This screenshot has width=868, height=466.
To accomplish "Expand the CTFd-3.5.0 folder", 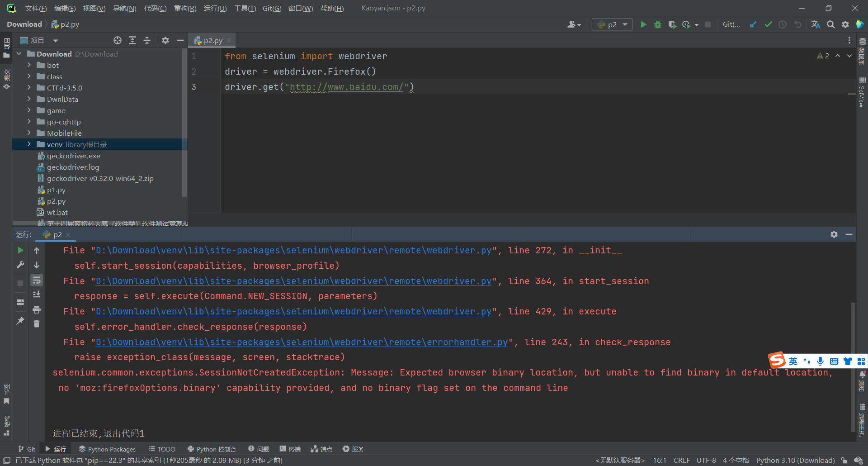I will click(29, 88).
